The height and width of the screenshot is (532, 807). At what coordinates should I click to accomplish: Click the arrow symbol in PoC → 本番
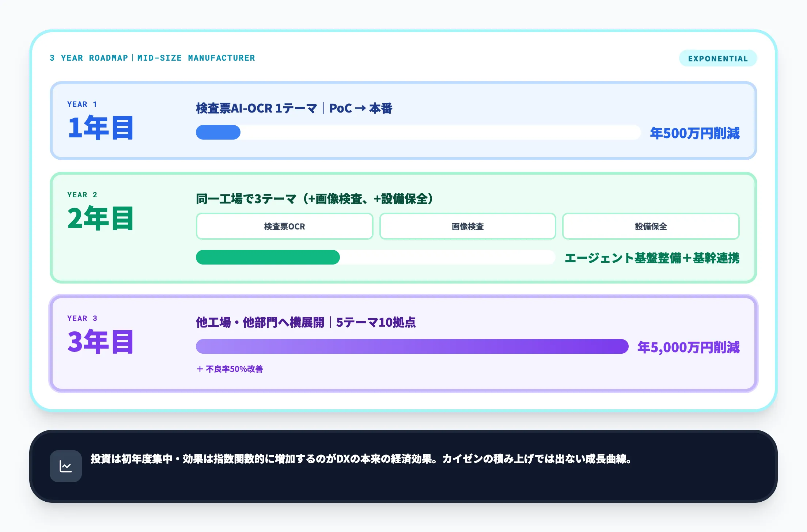360,108
